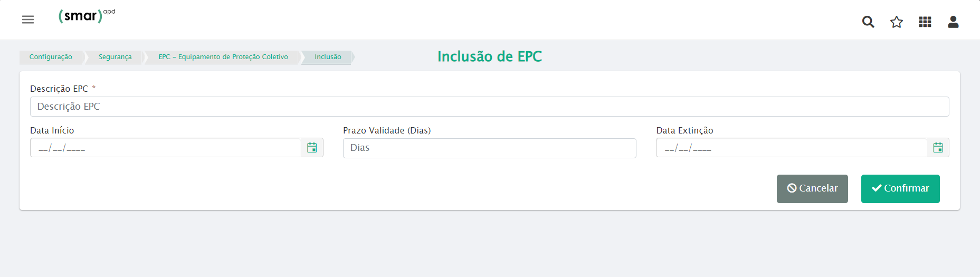This screenshot has width=980, height=277.
Task: Focus the Descrição EPC text field
Action: click(489, 107)
